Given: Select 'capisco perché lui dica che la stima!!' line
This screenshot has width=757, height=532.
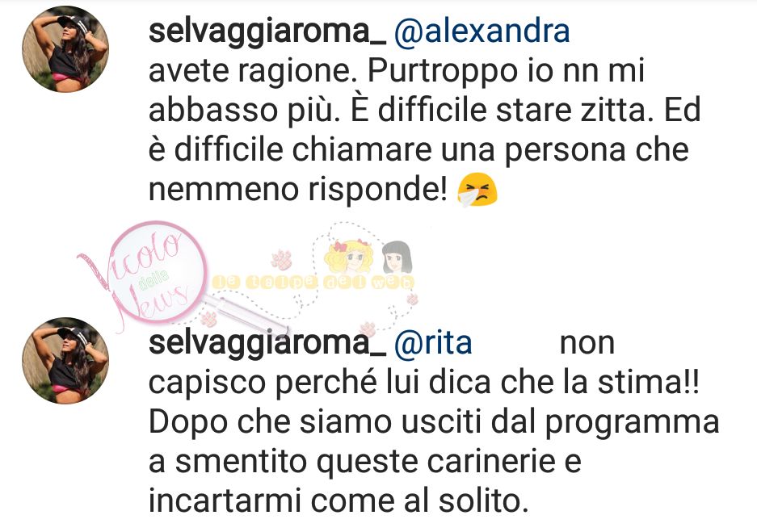Looking at the screenshot, I should click(x=424, y=384).
